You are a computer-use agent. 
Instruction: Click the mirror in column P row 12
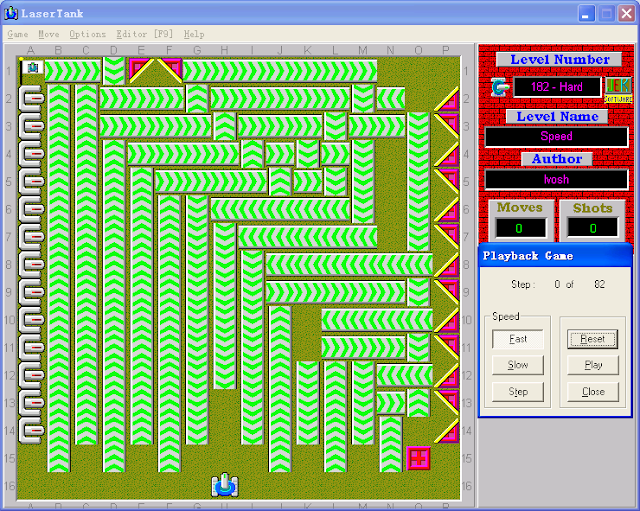coord(446,375)
